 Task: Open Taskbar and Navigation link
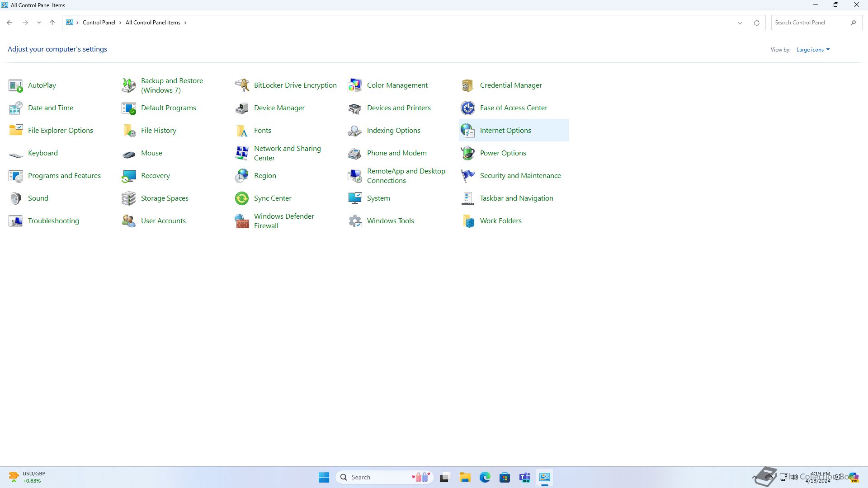pyautogui.click(x=516, y=198)
